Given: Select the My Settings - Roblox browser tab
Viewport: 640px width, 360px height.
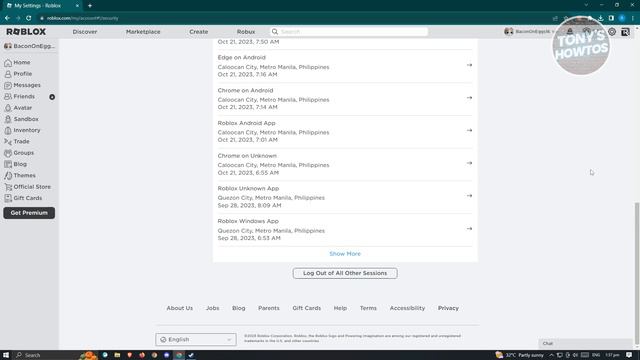Looking at the screenshot, I should tap(41, 6).
